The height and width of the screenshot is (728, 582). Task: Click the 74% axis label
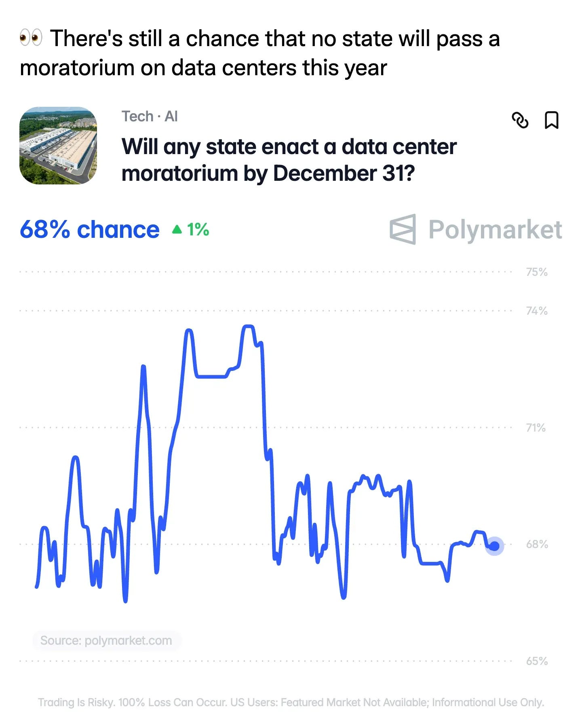click(537, 311)
